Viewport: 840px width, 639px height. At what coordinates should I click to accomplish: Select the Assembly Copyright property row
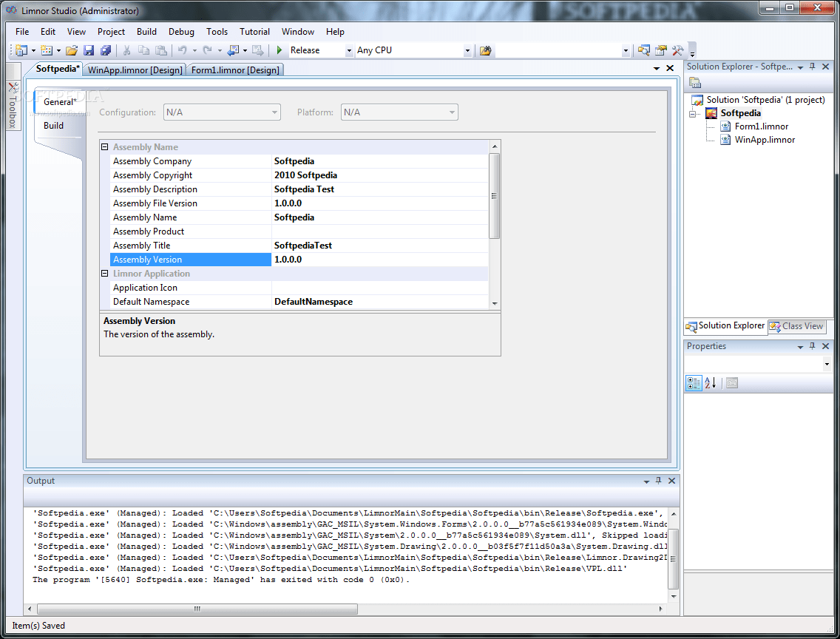pos(299,175)
